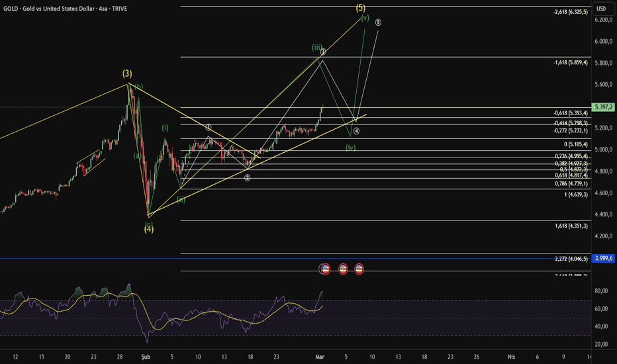Click the circled 4 wave marker
The width and height of the screenshot is (617, 364).
coord(356,131)
